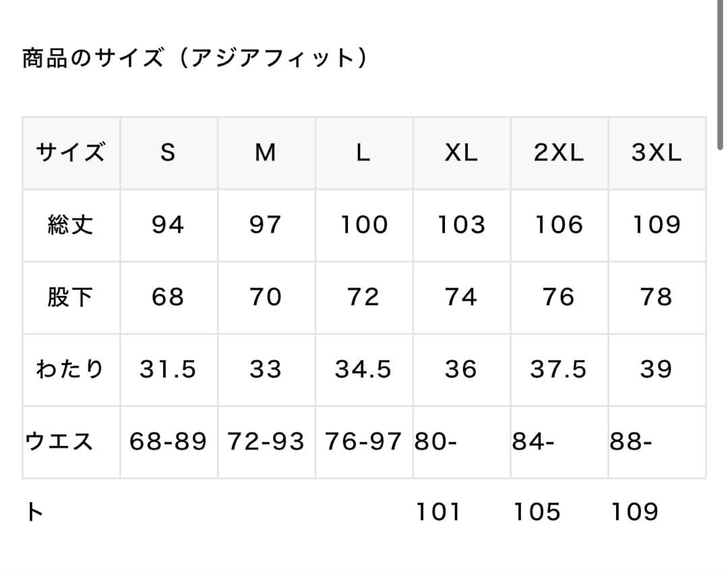Click inseam value 78 for size 3XL
Viewport: 728px width, 572px height.
pyautogui.click(x=657, y=297)
